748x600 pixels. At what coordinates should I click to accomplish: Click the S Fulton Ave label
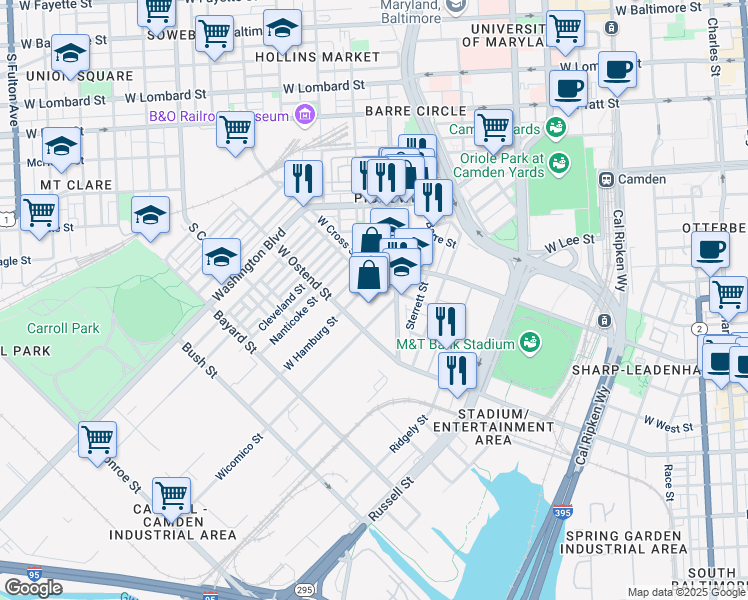point(12,91)
